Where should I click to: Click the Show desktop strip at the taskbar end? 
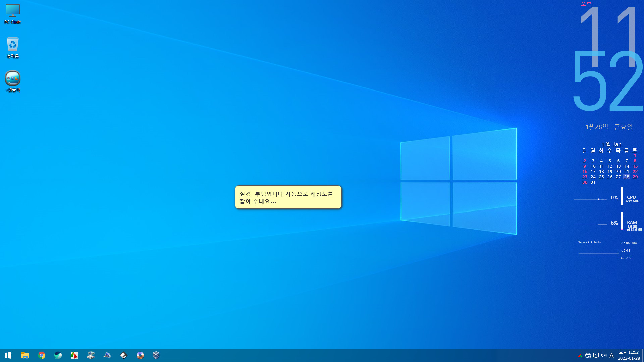(643, 355)
